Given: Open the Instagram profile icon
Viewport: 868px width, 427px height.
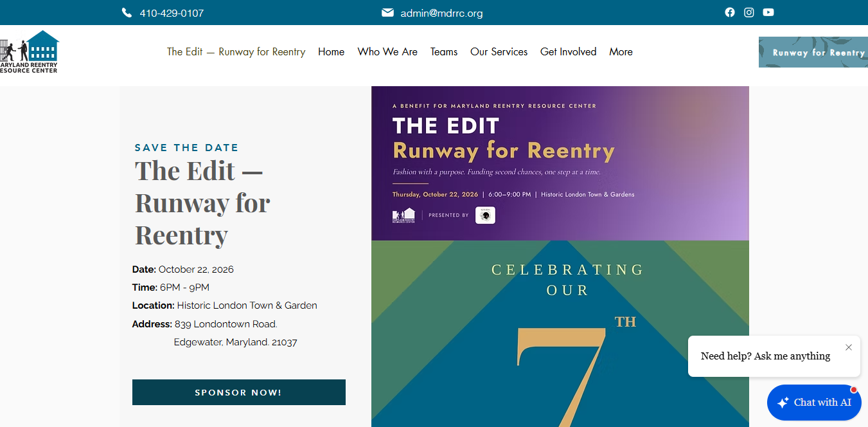Looking at the screenshot, I should 749,12.
